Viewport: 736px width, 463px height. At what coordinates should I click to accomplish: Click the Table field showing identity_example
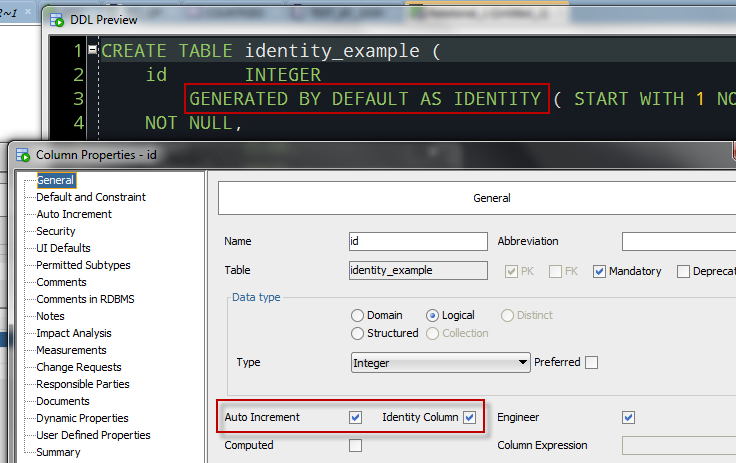(x=418, y=270)
